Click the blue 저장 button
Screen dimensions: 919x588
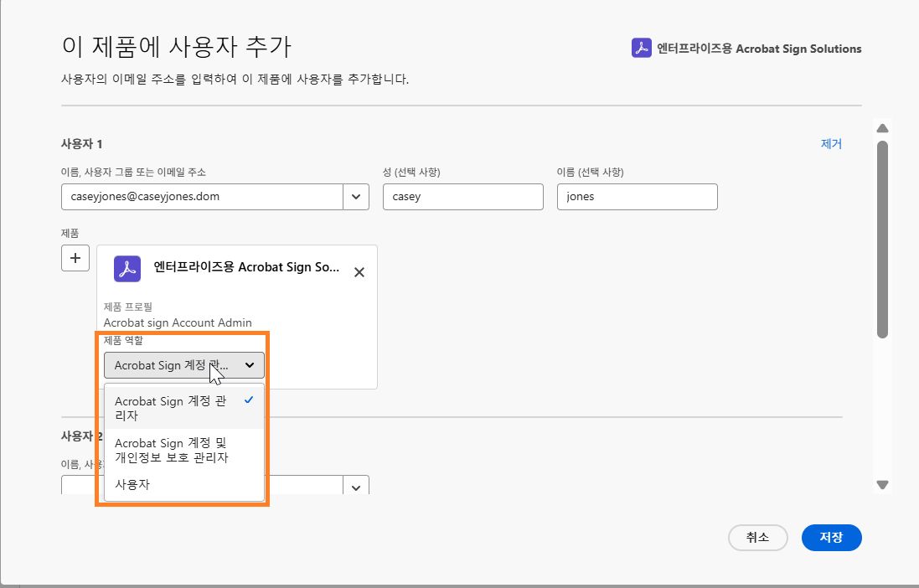tap(831, 538)
